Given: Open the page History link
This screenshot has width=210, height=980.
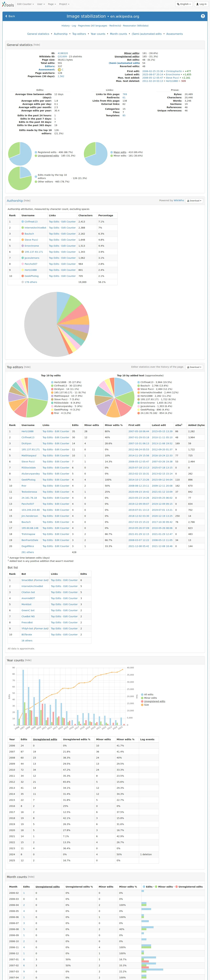Looking at the screenshot, I should (x=66, y=26).
